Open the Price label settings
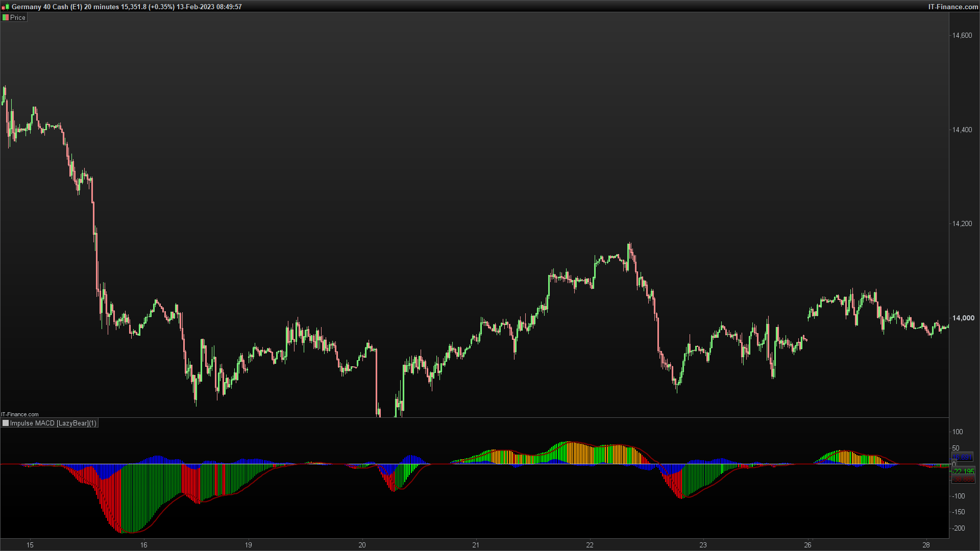The image size is (980, 551). click(18, 17)
